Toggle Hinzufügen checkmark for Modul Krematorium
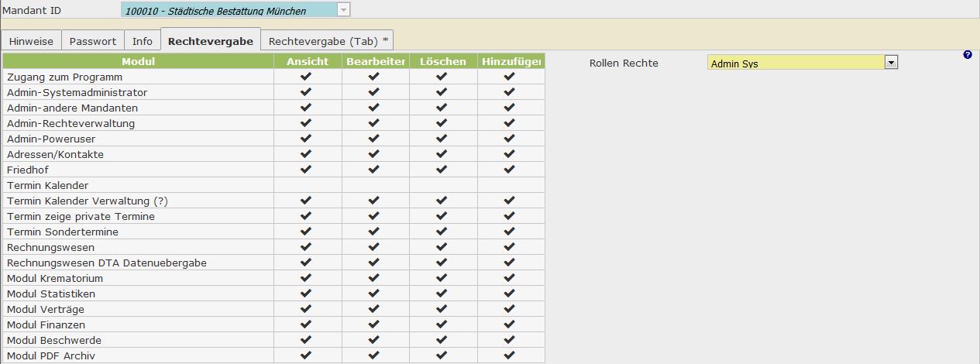This screenshot has width=980, height=364. coord(509,278)
